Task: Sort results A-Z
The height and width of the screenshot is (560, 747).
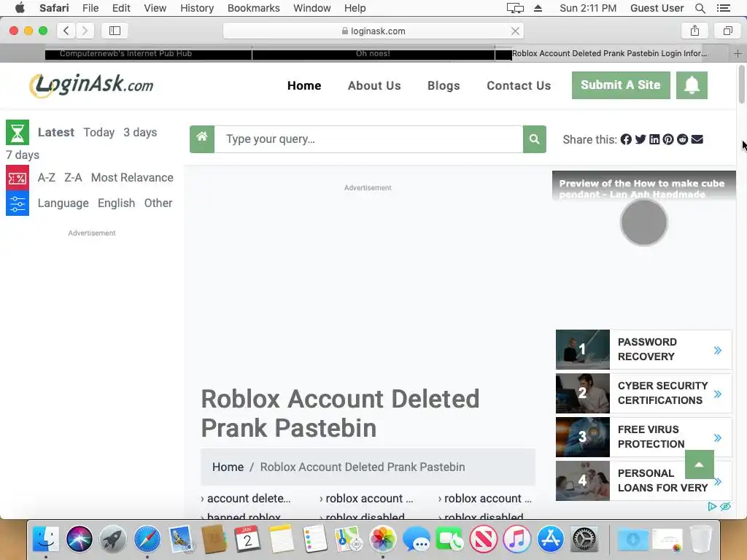Action: (46, 178)
